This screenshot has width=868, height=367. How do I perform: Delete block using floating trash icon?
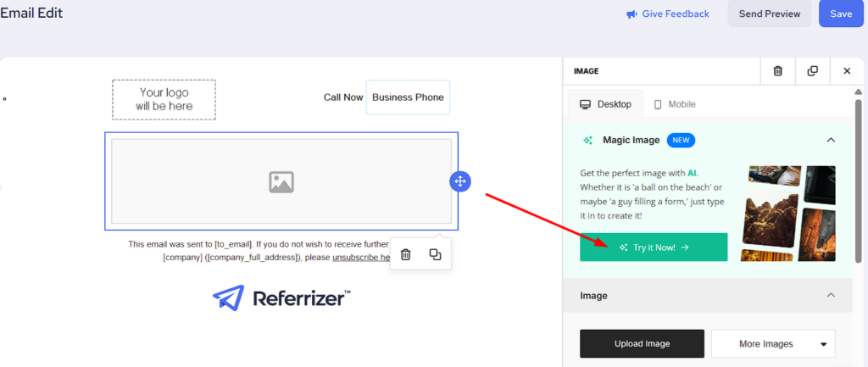(405, 254)
